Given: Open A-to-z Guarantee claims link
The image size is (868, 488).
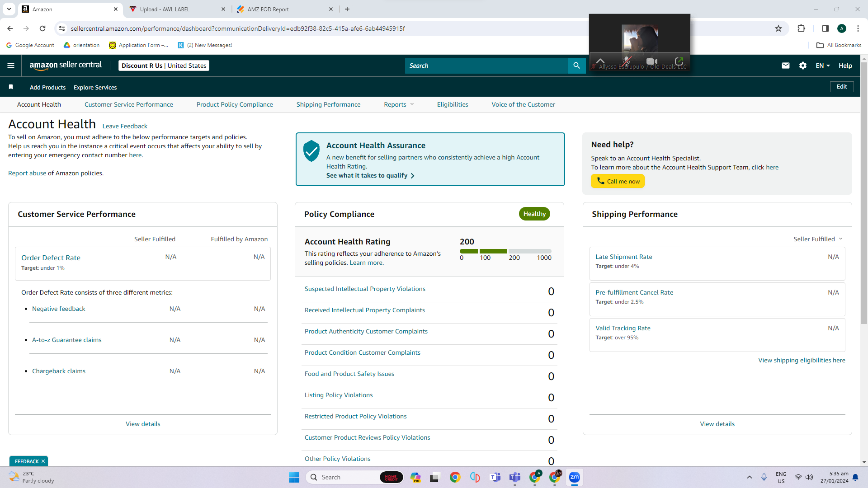Looking at the screenshot, I should (67, 340).
